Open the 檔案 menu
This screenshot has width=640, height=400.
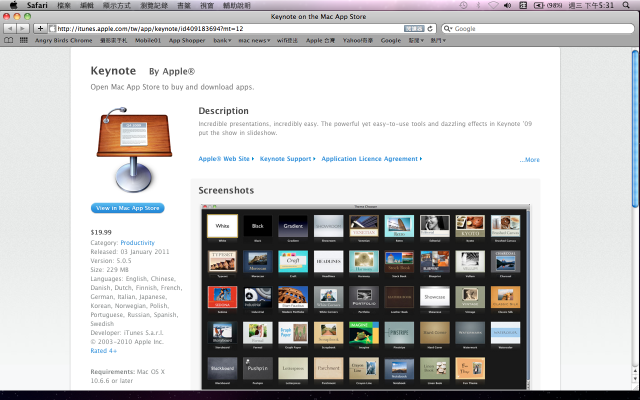(x=64, y=5)
